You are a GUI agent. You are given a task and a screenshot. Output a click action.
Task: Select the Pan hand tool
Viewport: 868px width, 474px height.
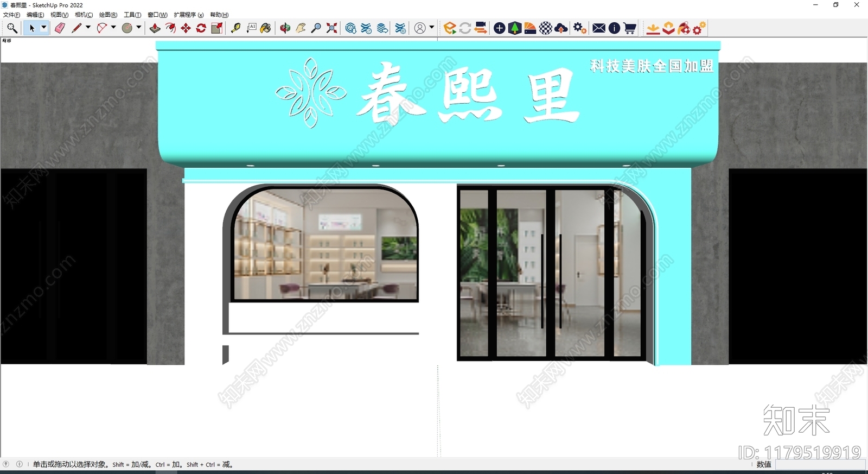point(301,28)
